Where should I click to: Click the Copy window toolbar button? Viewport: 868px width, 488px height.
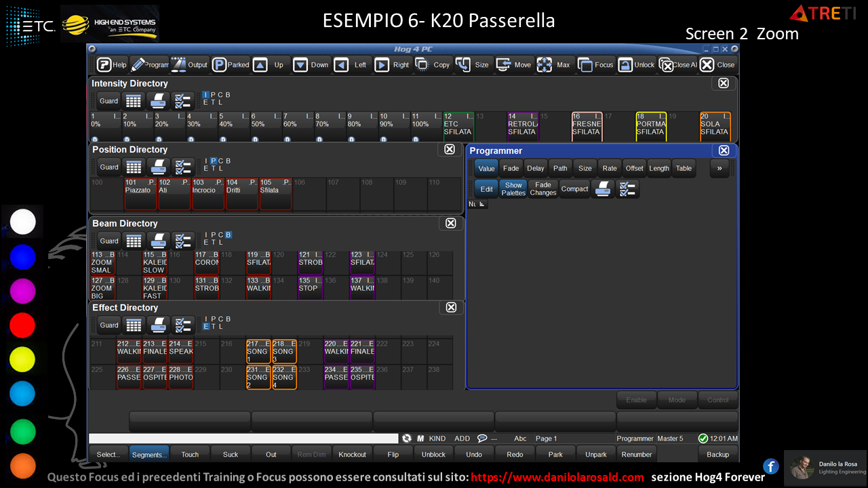[x=433, y=65]
